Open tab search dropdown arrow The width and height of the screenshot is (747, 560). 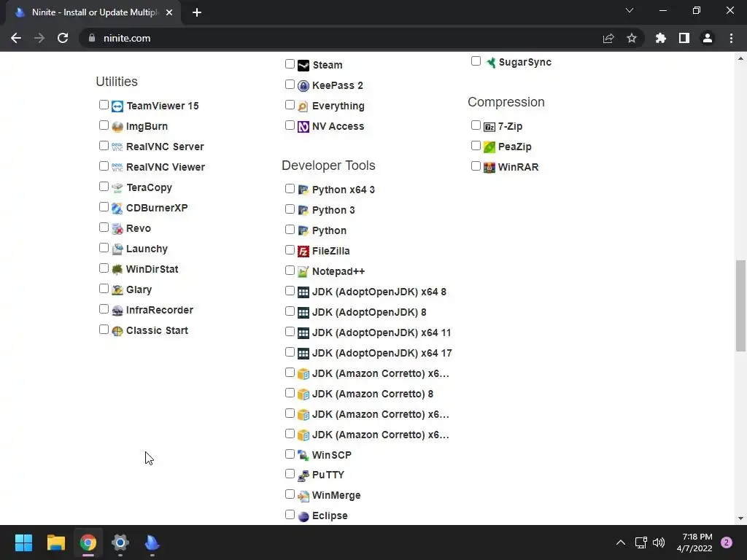[630, 10]
